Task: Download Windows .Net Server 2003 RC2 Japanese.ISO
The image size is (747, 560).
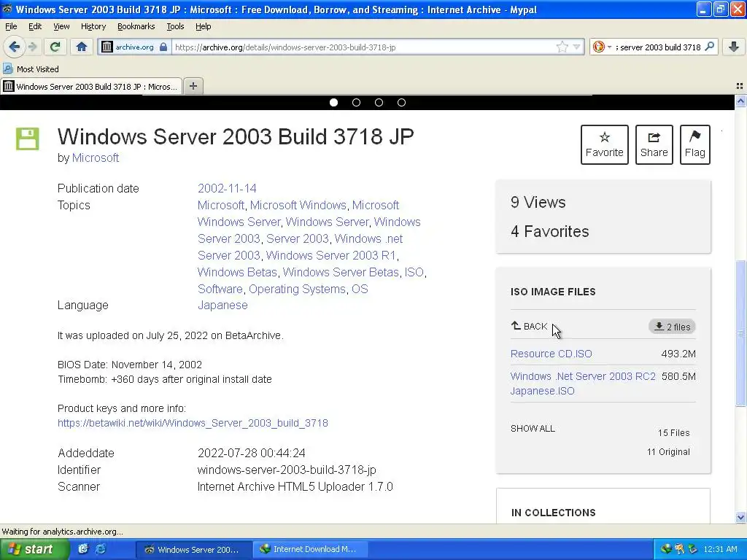Action: [583, 384]
